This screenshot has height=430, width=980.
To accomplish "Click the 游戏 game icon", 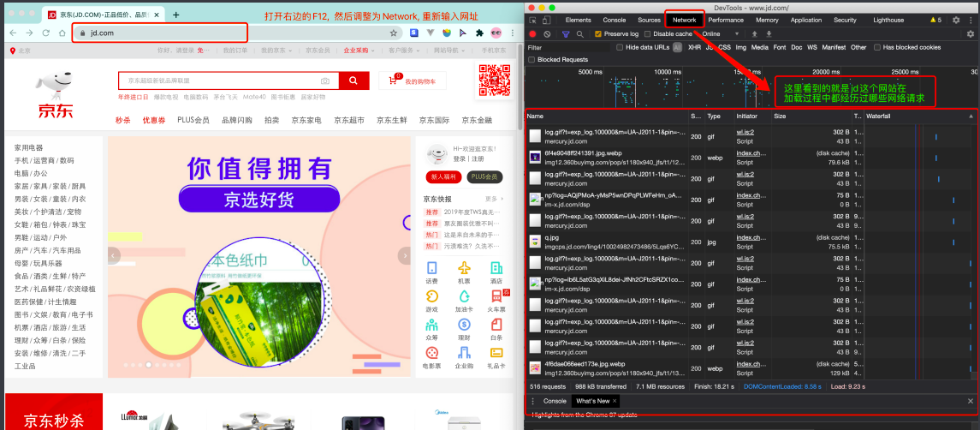I will (432, 296).
